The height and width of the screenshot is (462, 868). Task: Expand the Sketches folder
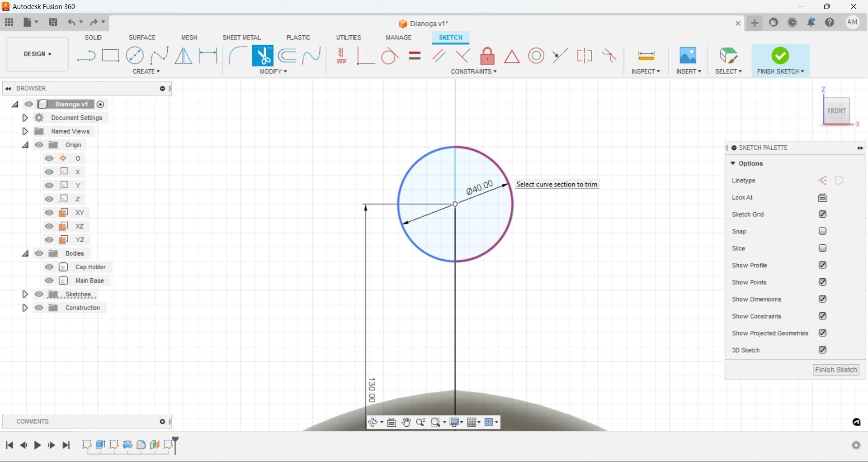pyautogui.click(x=25, y=294)
